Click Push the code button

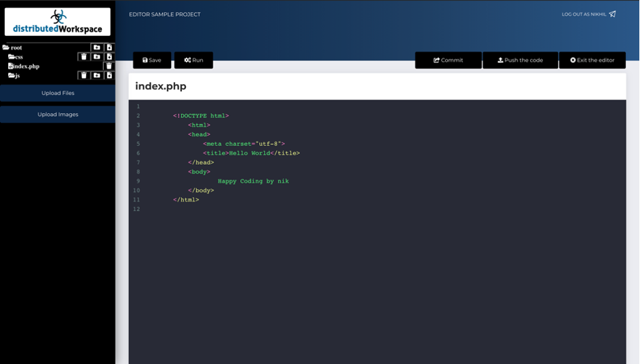[x=520, y=60]
